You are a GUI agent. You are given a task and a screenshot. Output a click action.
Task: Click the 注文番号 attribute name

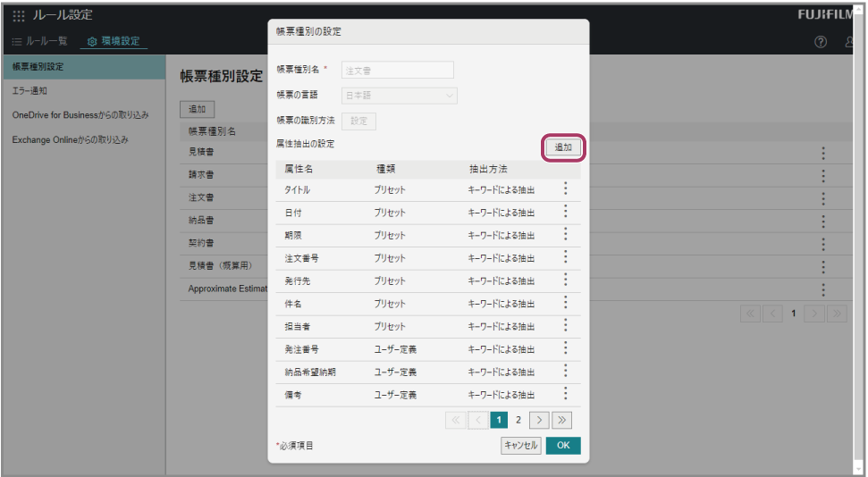[x=301, y=258]
